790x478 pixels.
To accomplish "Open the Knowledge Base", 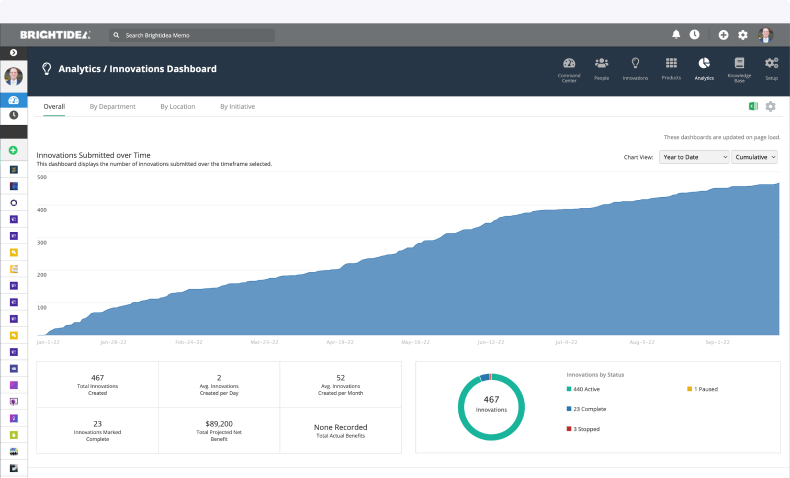I will click(x=739, y=70).
